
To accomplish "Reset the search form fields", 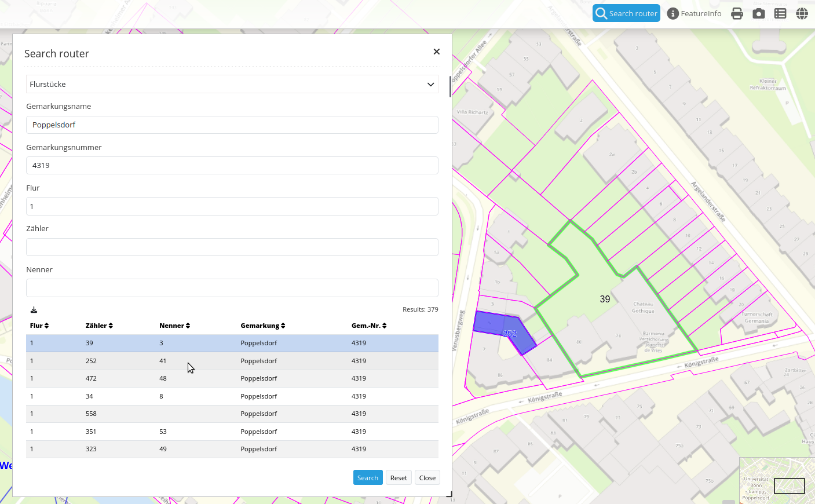I will point(399,478).
